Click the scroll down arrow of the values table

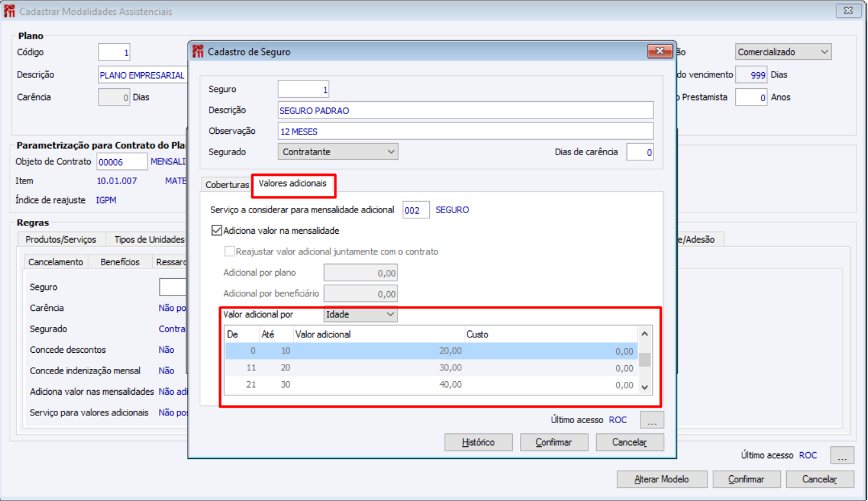tap(644, 387)
